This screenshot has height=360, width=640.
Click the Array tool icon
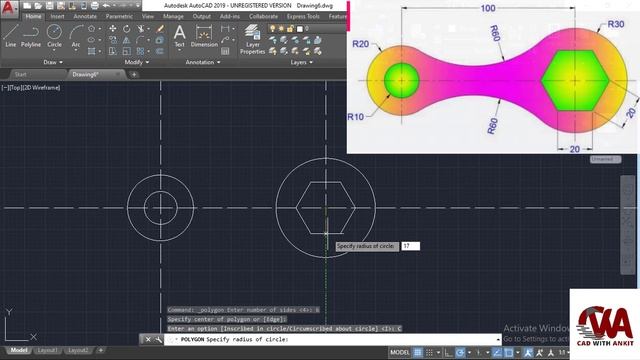140,51
